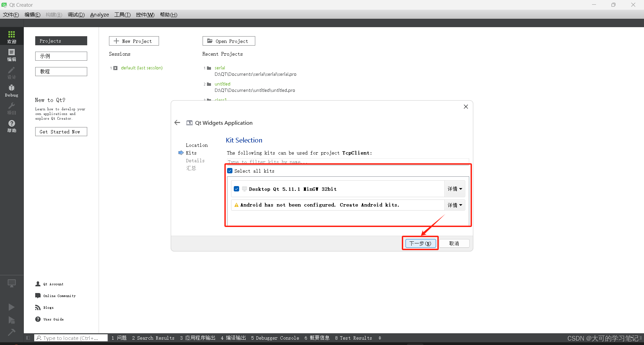Click the D:\QT\Documents\serial path text
This screenshot has width=644, height=345.
(x=256, y=74)
